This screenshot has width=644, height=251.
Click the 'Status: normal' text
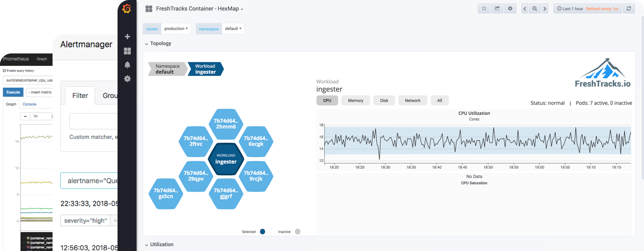pos(547,103)
